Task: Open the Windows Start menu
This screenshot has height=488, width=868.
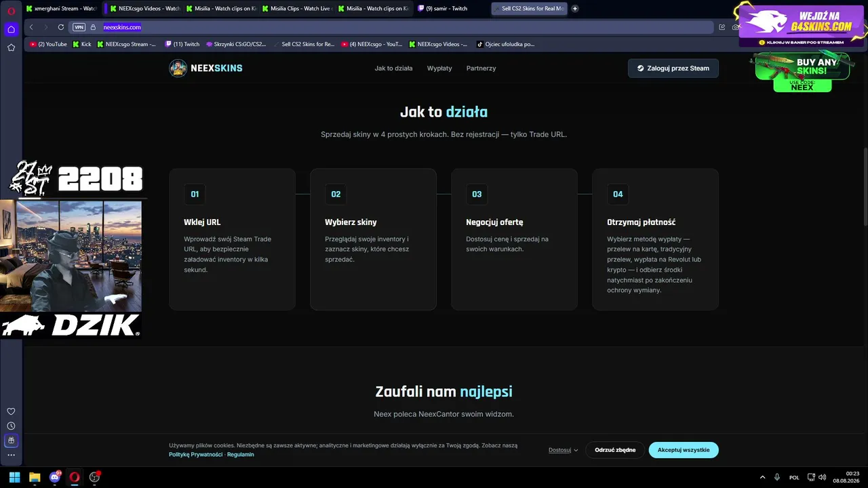Action: tap(15, 477)
